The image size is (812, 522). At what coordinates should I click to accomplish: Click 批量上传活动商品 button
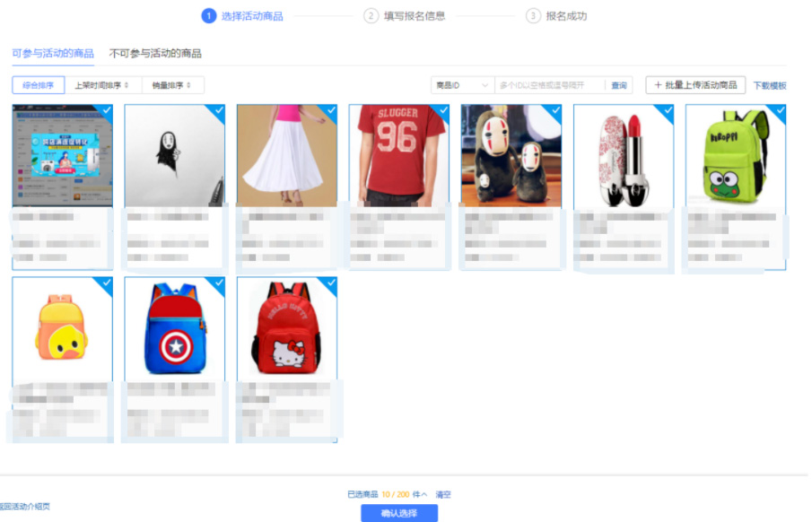coord(695,85)
